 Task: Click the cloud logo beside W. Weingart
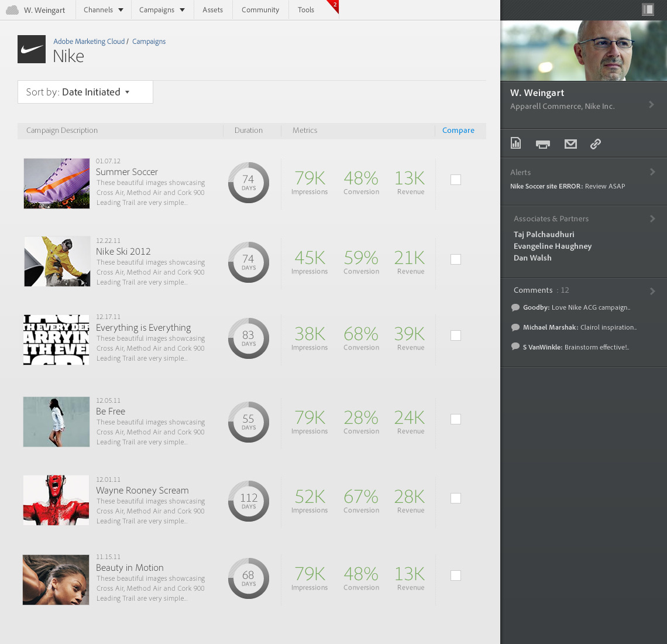[x=12, y=10]
